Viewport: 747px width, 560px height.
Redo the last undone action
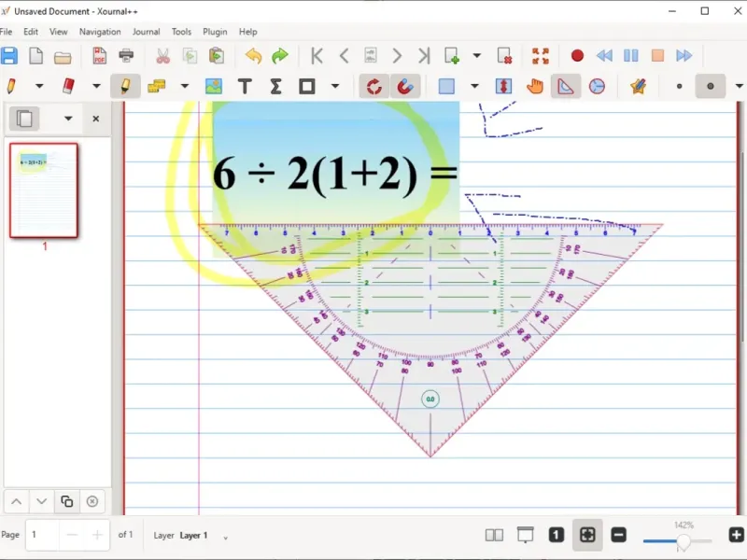(280, 56)
